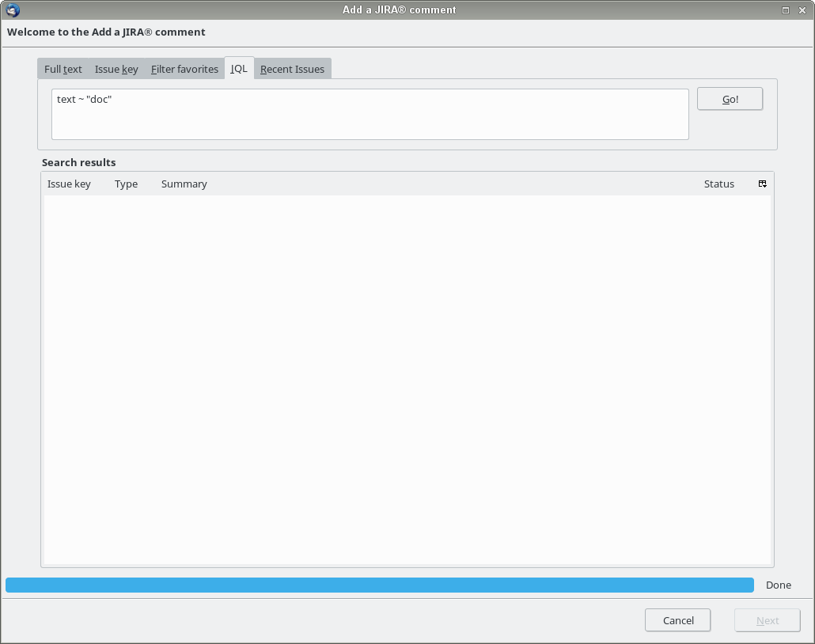
Task: Open the column picker icon in the results header
Action: click(763, 184)
